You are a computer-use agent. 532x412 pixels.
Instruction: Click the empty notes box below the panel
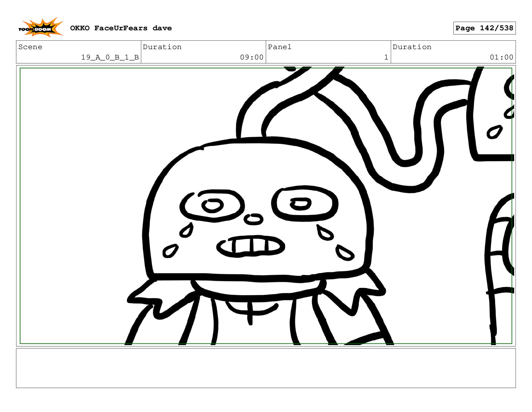[x=266, y=368]
